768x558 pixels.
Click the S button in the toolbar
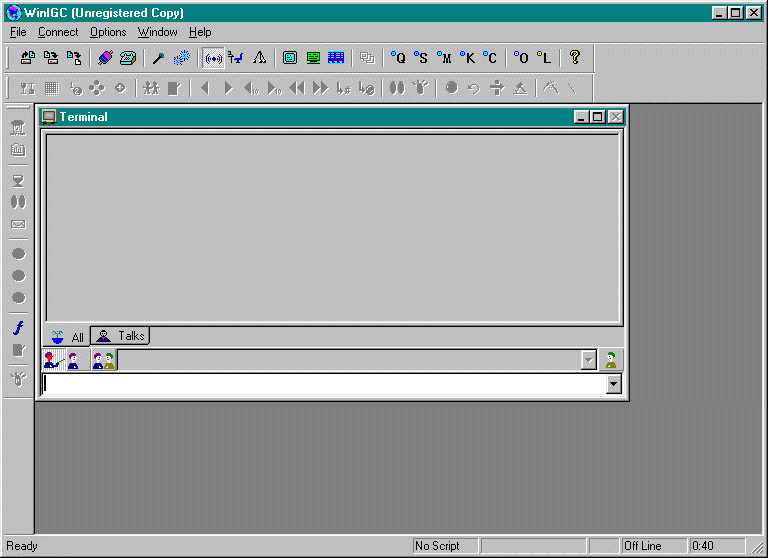coord(421,58)
